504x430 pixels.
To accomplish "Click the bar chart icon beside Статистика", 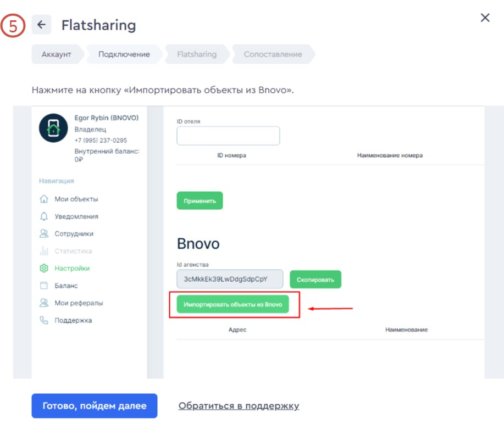I will point(45,252).
